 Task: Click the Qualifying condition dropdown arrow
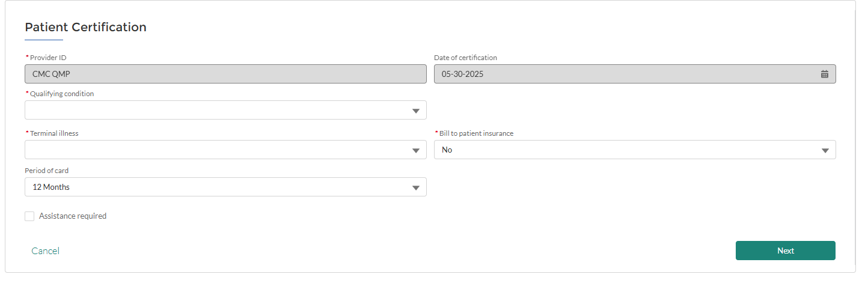[x=416, y=111]
